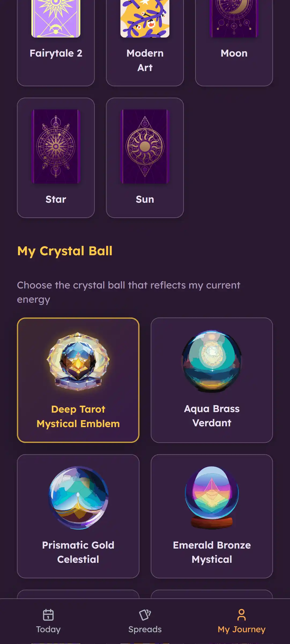
Task: Click the My Journey navigation label
Action: [241, 629]
